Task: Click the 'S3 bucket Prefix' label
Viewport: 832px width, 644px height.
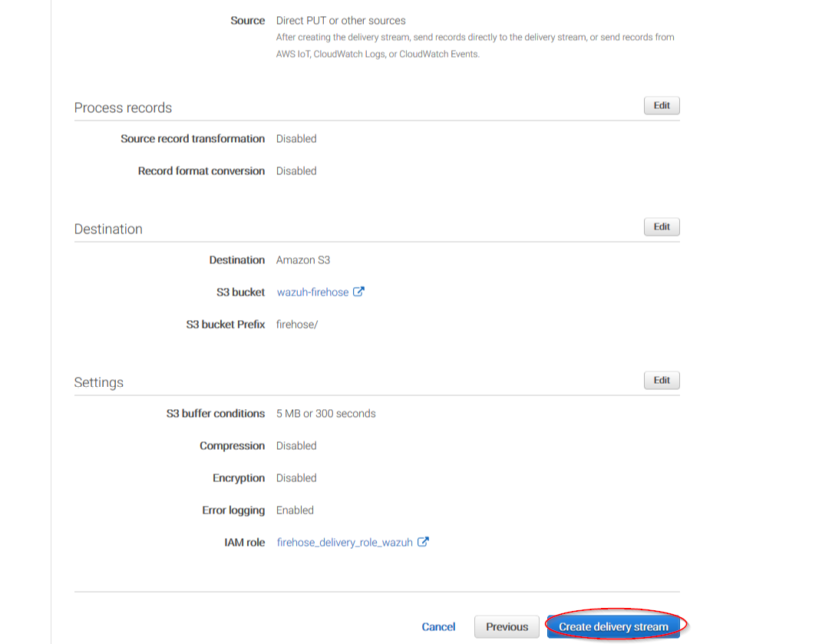Action: coord(225,325)
